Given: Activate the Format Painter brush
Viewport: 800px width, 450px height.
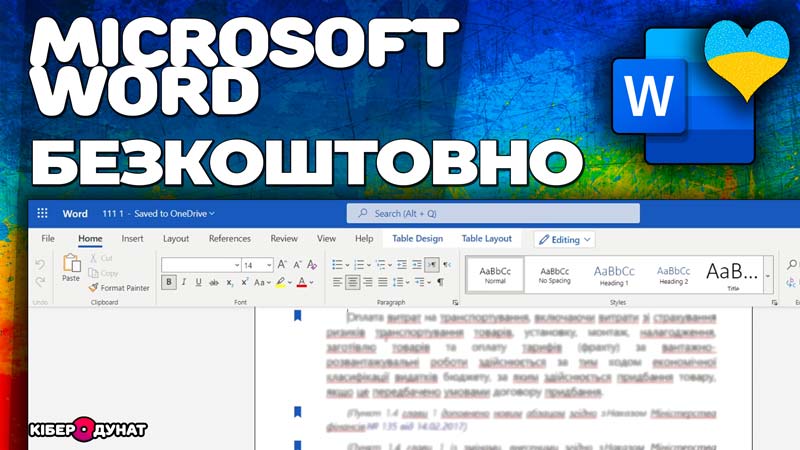Looking at the screenshot, I should point(119,288).
